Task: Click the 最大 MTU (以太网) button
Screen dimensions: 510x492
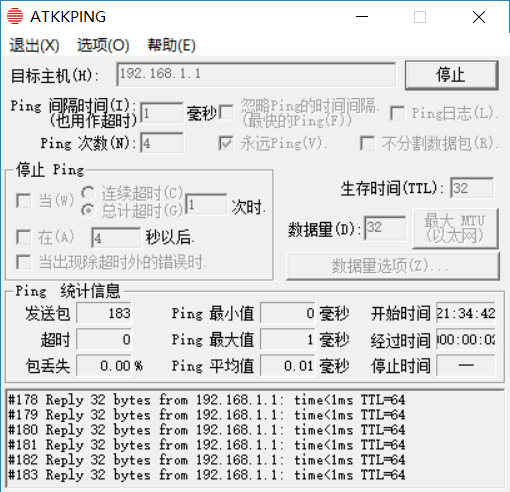Action: coord(456,229)
